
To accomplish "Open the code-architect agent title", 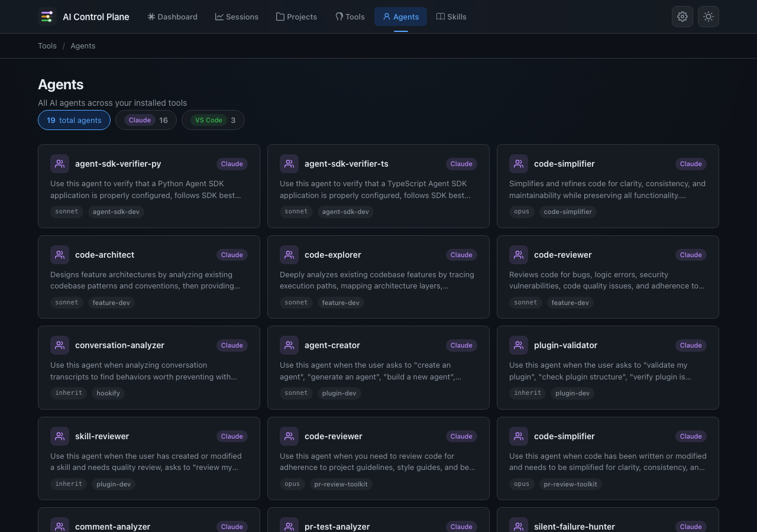I will coord(105,255).
